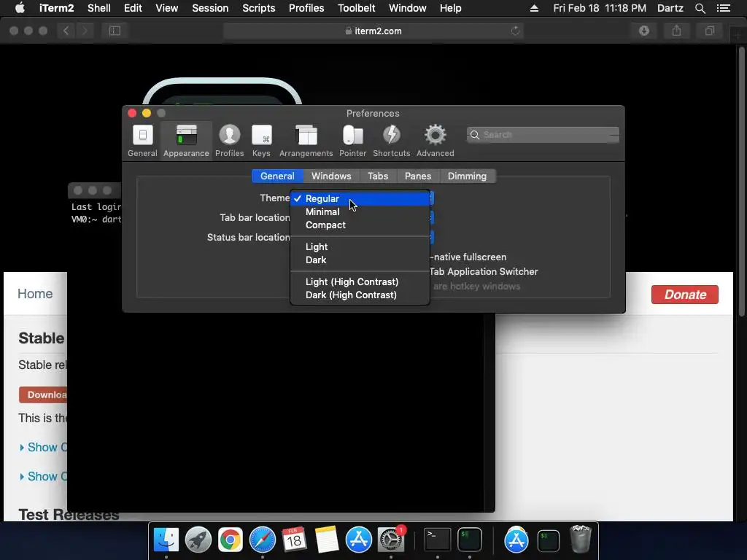Viewport: 747px width, 560px height.
Task: Open General preferences pane icon
Action: click(x=142, y=141)
